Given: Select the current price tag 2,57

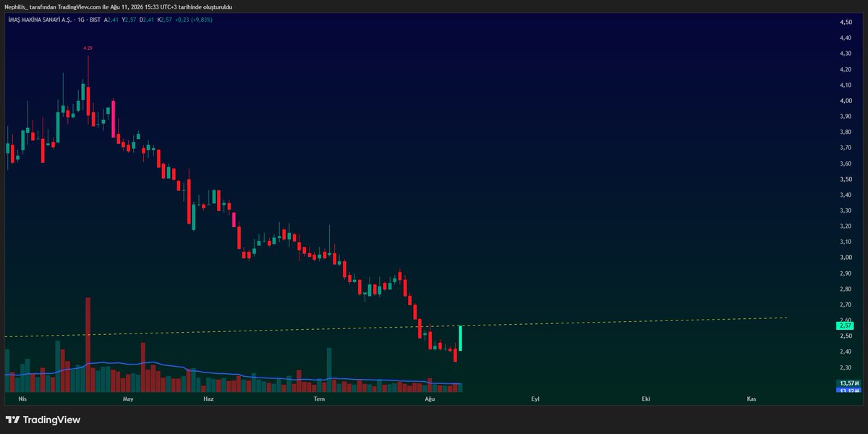Looking at the screenshot, I should pos(846,325).
